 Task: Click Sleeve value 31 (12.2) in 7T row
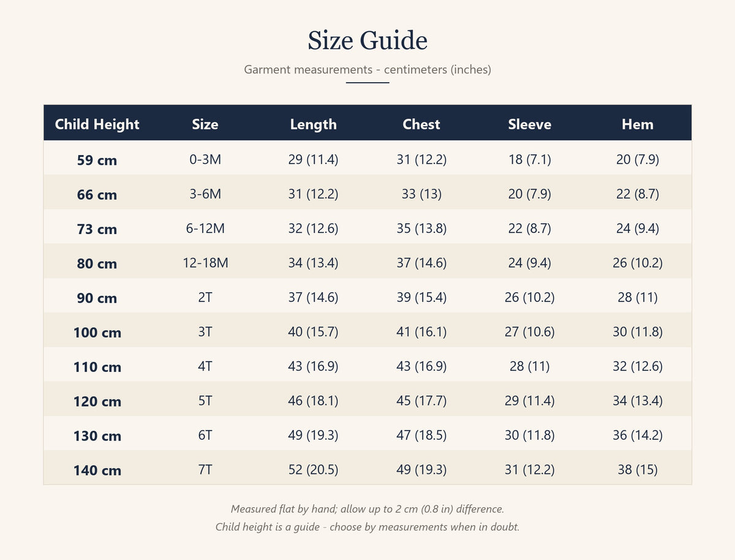pyautogui.click(x=529, y=469)
